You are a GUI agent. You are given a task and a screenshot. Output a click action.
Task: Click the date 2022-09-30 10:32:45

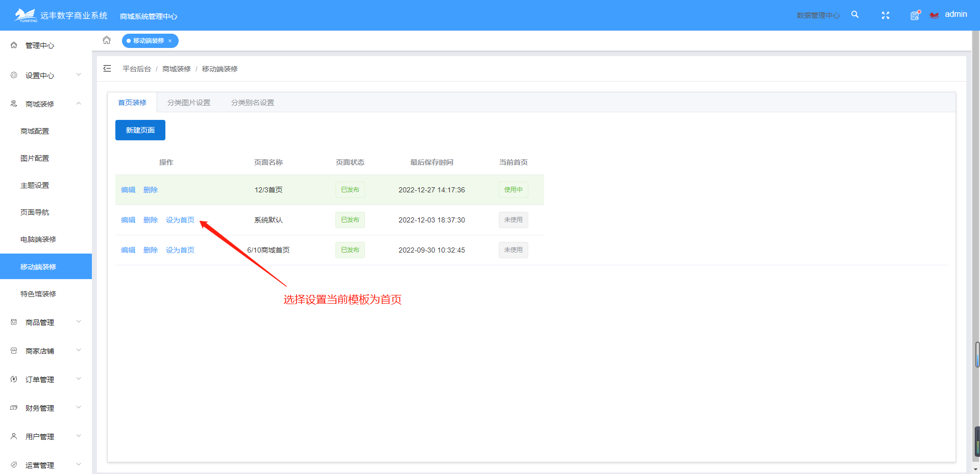432,250
